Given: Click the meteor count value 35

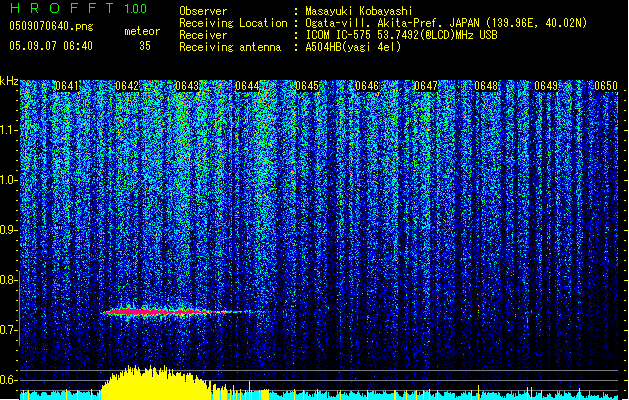Looking at the screenshot, I should point(145,46).
